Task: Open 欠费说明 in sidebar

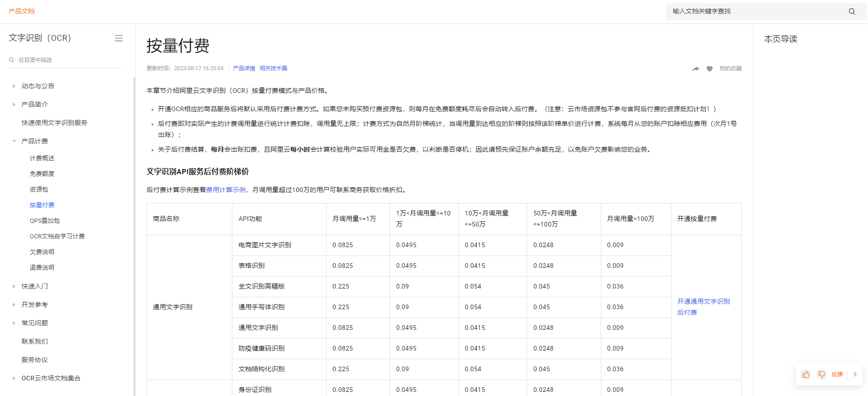Action: 42,252
